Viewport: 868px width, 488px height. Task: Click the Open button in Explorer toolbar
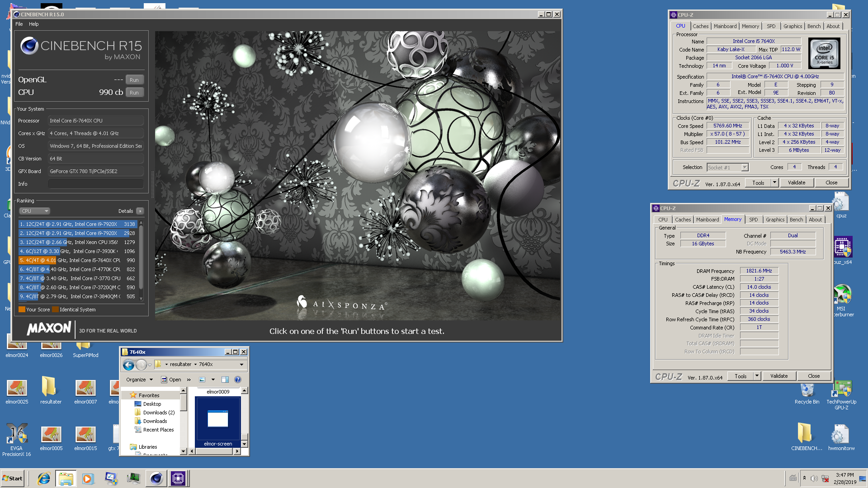(171, 380)
